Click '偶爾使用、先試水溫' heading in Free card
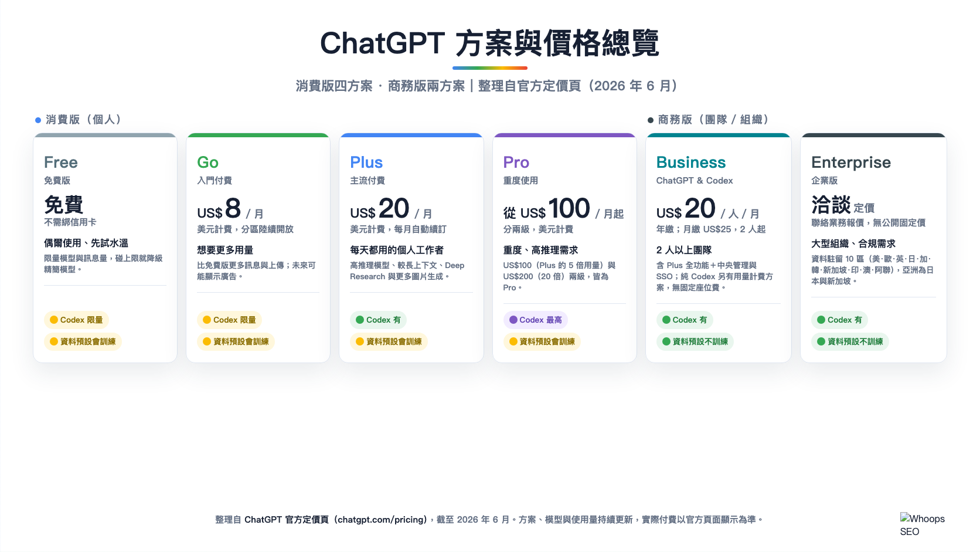980x552 pixels. tap(86, 243)
